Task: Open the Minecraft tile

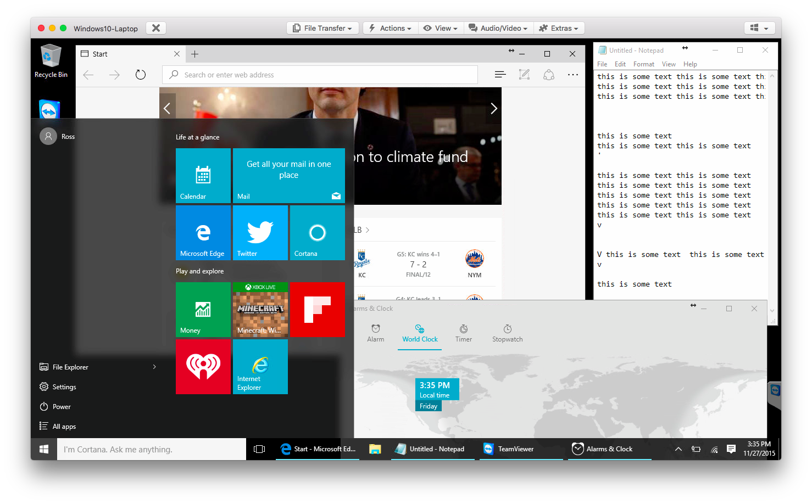Action: pyautogui.click(x=260, y=310)
